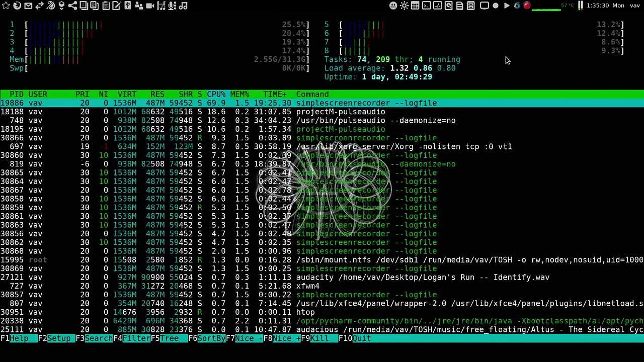Open the lined notepad document icon
The height and width of the screenshot is (362, 644).
tap(106, 6)
